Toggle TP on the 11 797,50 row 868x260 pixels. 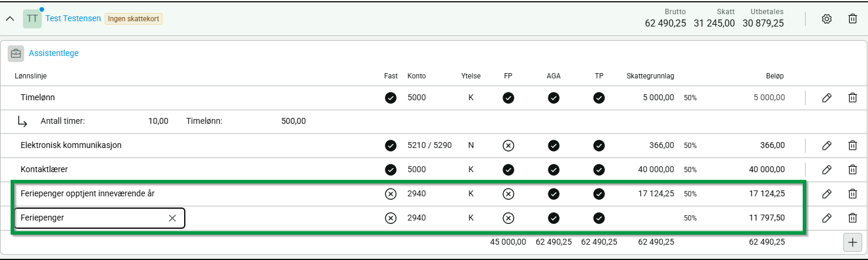(x=599, y=218)
